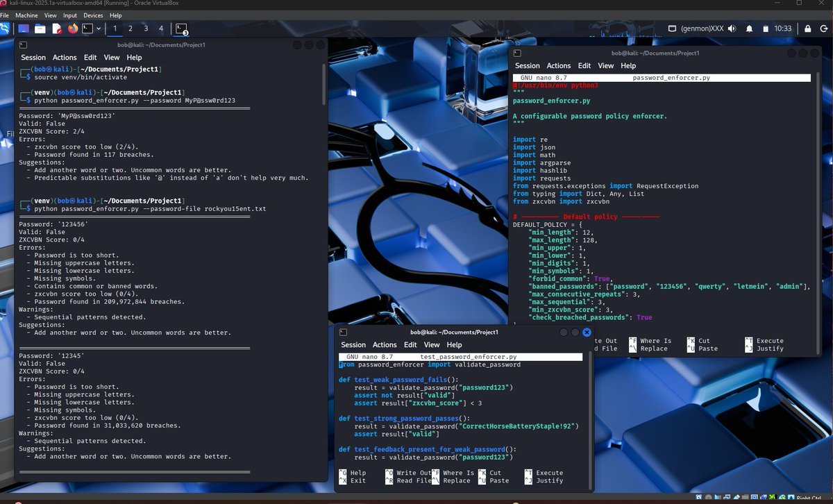Open the VirtualBox File menu
The height and width of the screenshot is (504, 833).
click(x=5, y=15)
